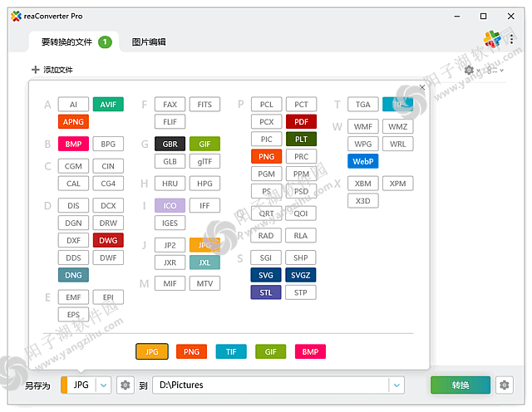This screenshot has height=412, width=532.
Task: Choose the FLIF format
Action: pos(170,122)
